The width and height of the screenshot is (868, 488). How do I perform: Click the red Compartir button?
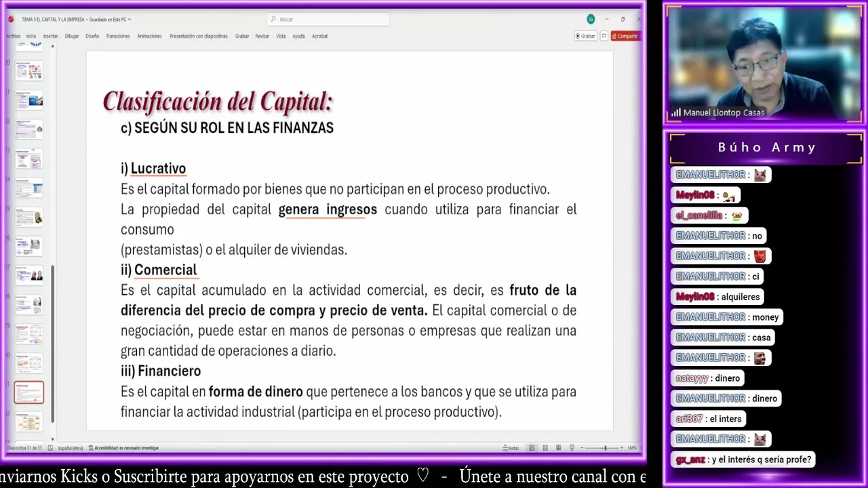point(625,36)
